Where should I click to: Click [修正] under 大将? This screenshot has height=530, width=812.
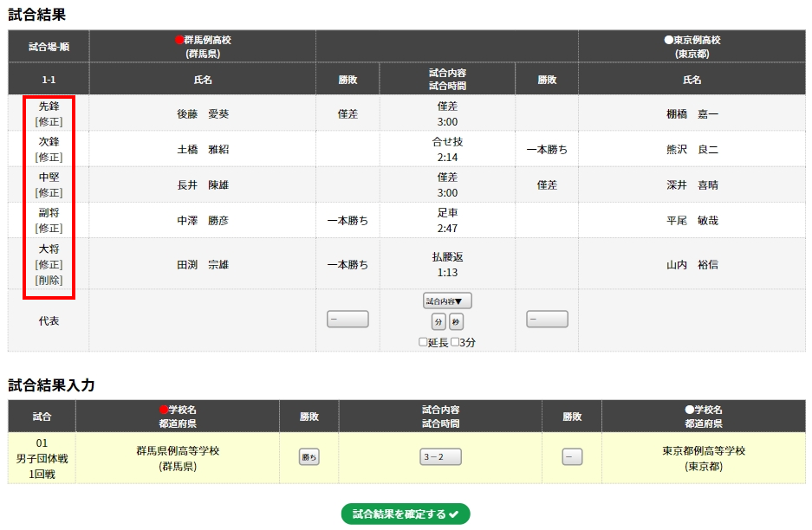pyautogui.click(x=49, y=264)
